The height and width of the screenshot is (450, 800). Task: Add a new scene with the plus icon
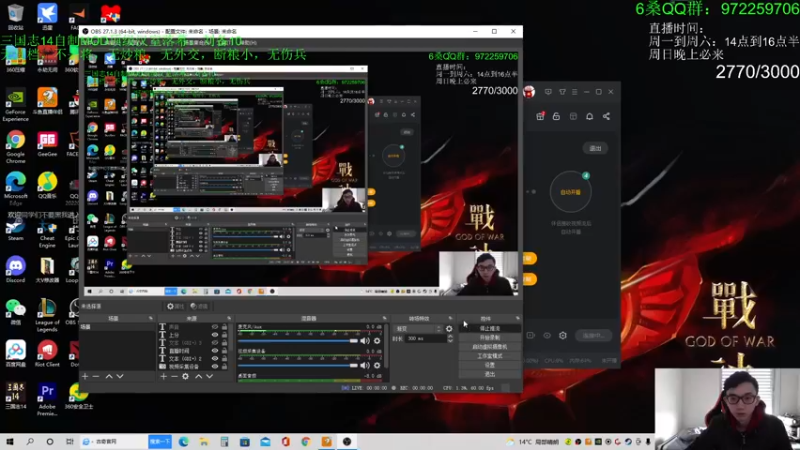(85, 376)
